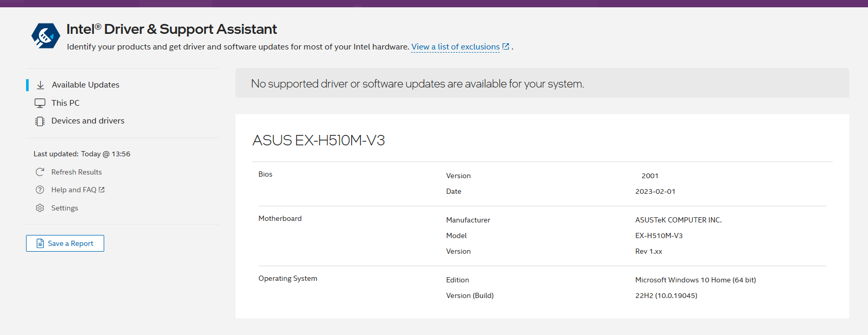Click ASUSTeK COMPUTER INC. manufacturer value
Image resolution: width=868 pixels, height=335 pixels.
678,220
